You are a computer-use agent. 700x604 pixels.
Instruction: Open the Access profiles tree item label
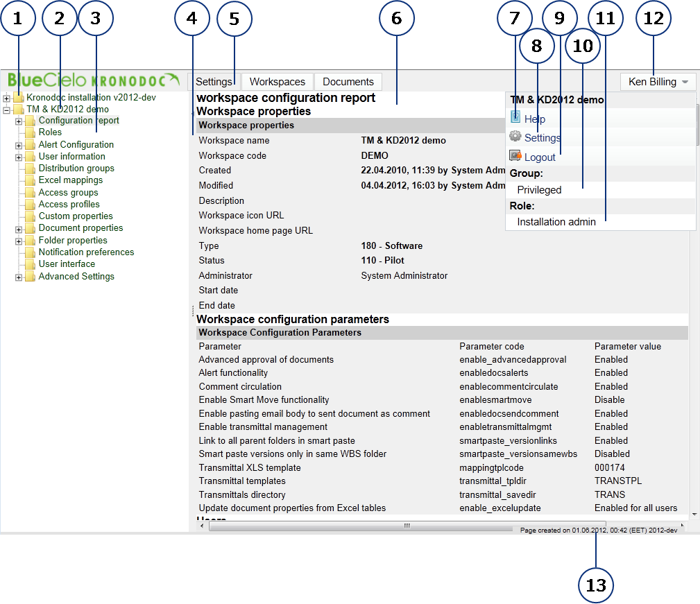[x=69, y=205]
